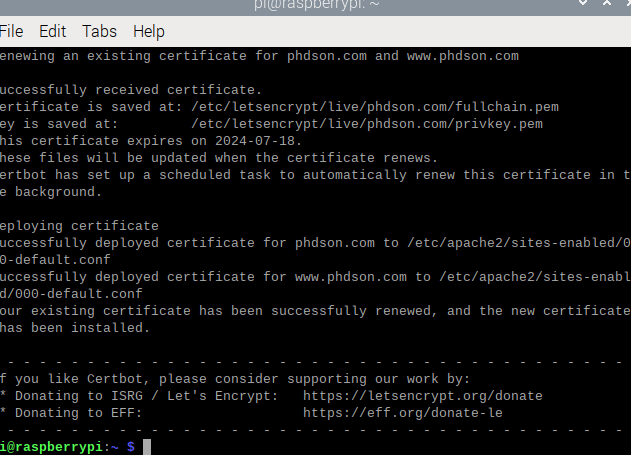Open the Help menu

point(149,31)
